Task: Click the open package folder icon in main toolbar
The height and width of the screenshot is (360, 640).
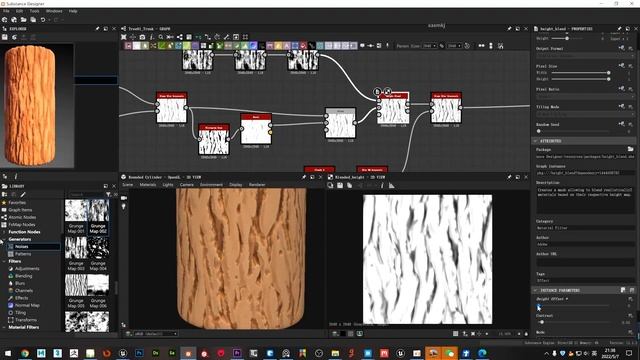Action: coord(24,20)
